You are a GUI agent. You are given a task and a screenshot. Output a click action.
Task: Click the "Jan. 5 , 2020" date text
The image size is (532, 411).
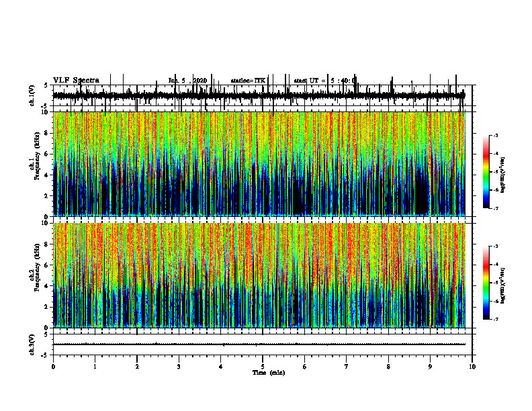coord(187,81)
